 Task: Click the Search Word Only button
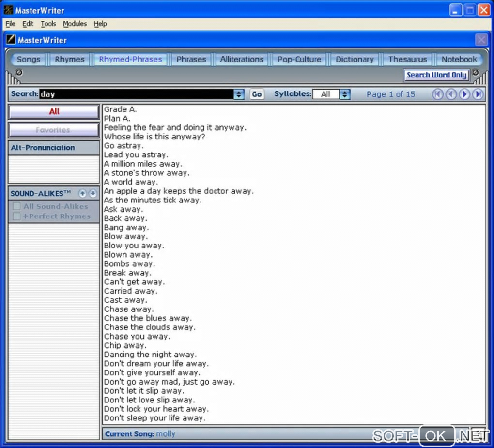coord(436,75)
